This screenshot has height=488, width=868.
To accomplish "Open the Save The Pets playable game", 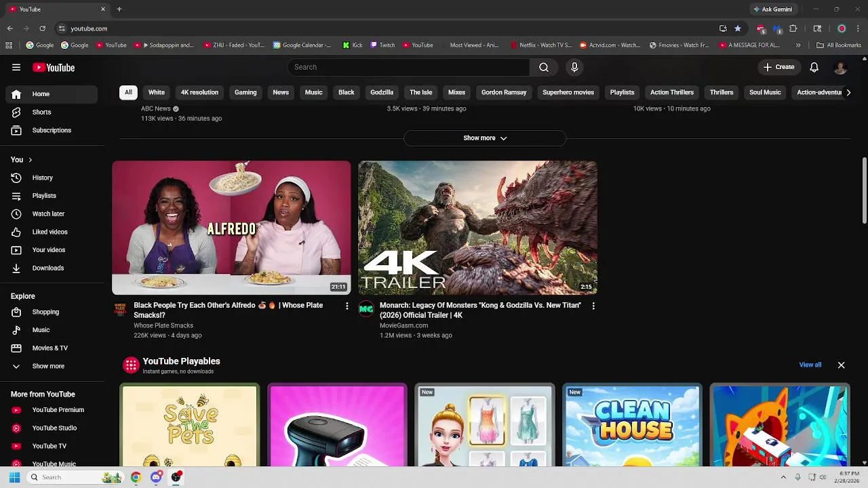I will [189, 426].
